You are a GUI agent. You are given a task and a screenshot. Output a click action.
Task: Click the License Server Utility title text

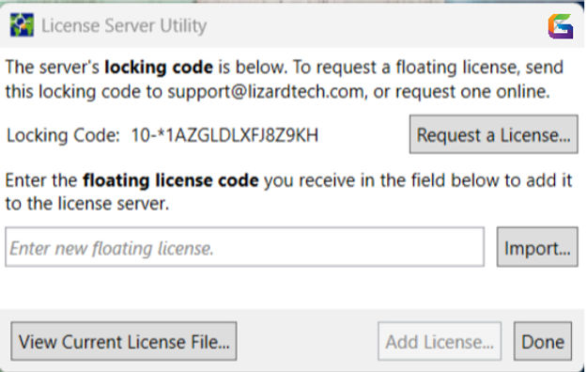click(x=124, y=26)
